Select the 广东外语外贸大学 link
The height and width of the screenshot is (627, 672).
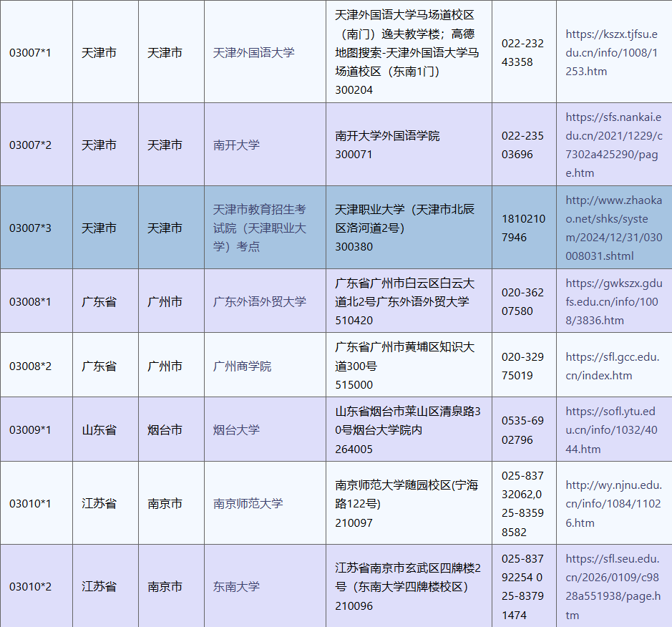coord(259,301)
